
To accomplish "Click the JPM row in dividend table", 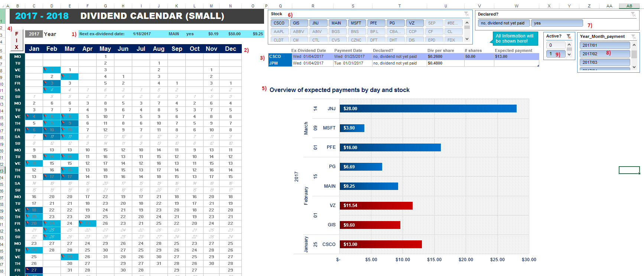I will [403, 63].
